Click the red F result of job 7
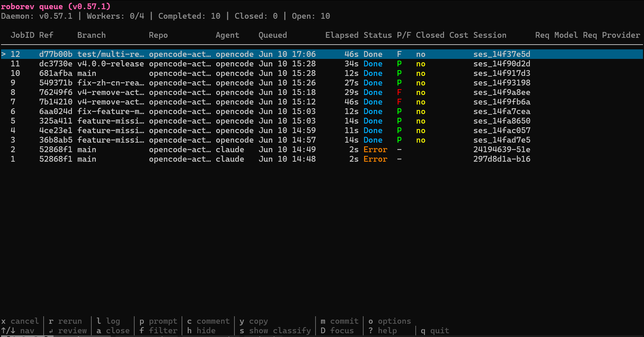This screenshot has height=337, width=644. click(399, 102)
